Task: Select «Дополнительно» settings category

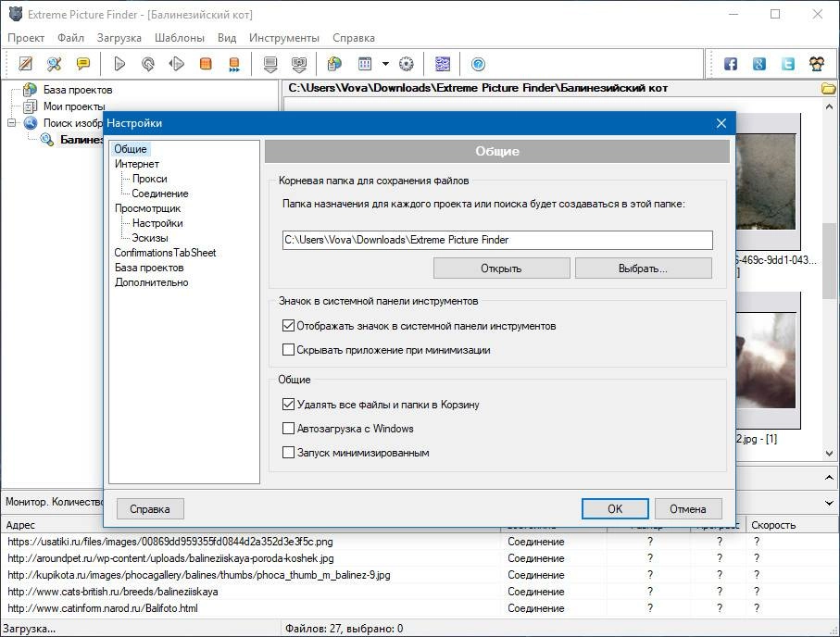Action: coord(151,282)
